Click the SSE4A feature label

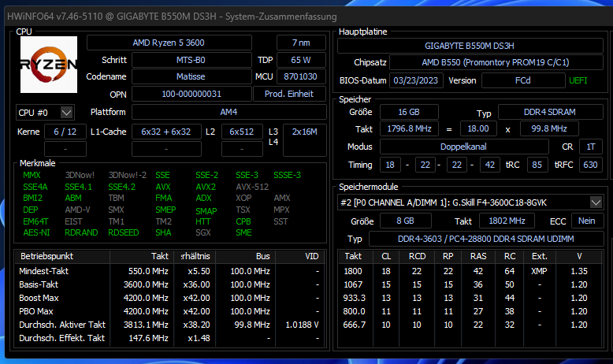click(35, 187)
